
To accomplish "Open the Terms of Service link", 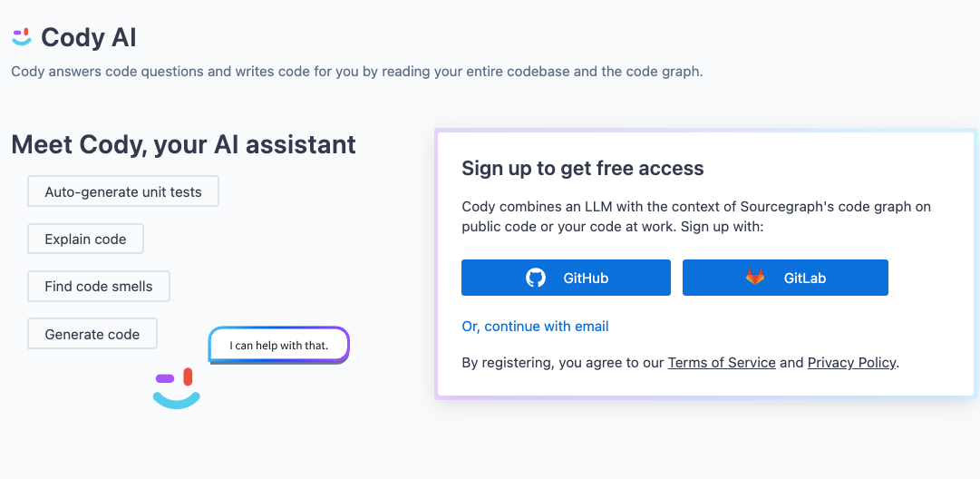I will pos(722,363).
